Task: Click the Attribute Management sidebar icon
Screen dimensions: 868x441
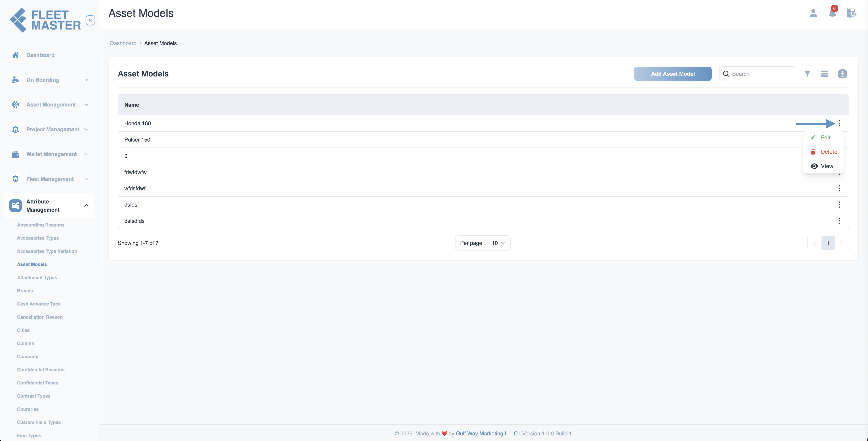Action: click(x=15, y=206)
